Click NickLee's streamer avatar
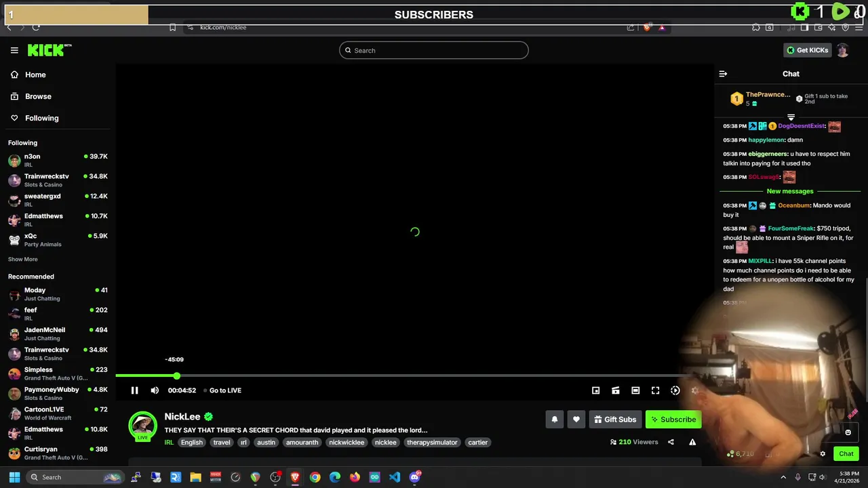The width and height of the screenshot is (868, 488). [x=142, y=426]
